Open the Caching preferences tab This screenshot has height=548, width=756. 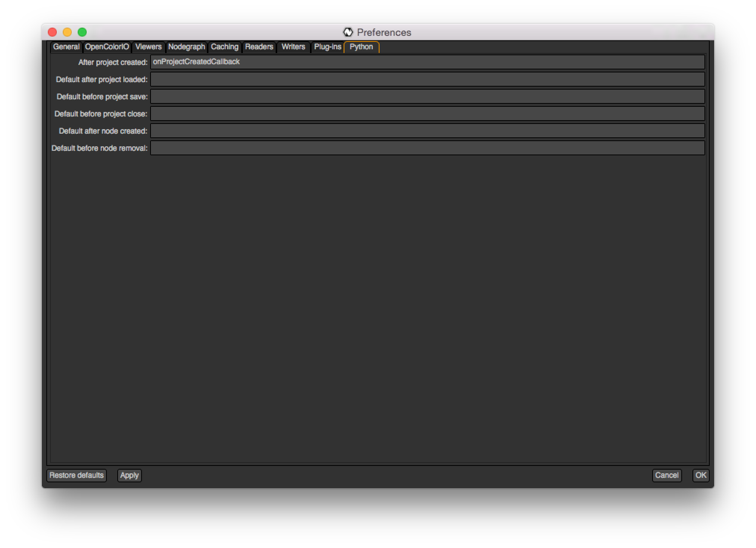point(224,47)
